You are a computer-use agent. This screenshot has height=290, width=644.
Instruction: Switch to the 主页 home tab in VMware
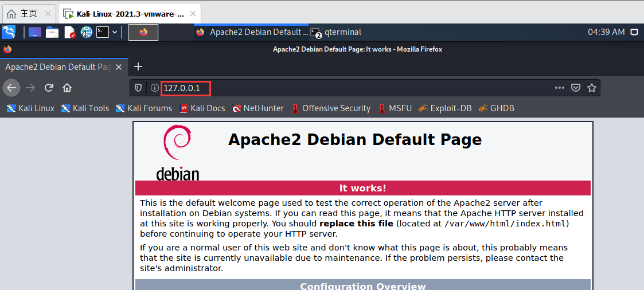click(28, 14)
